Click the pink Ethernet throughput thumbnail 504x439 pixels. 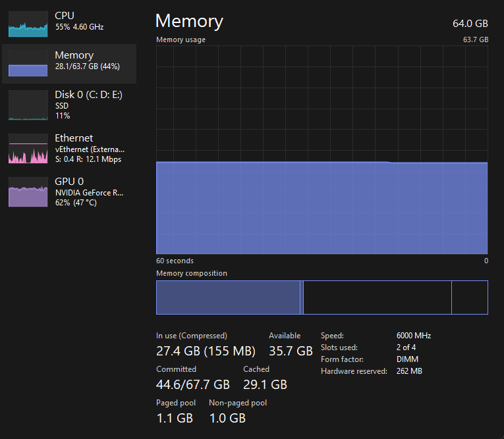pos(28,148)
